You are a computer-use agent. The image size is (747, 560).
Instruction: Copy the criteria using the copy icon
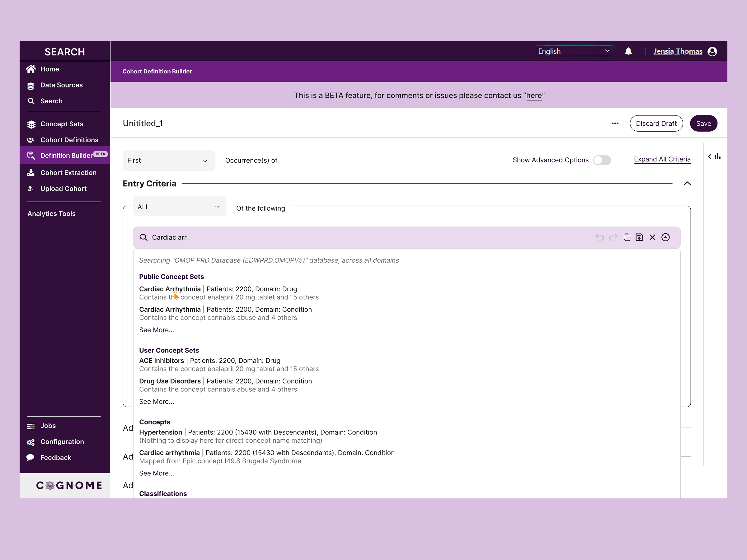point(627,237)
